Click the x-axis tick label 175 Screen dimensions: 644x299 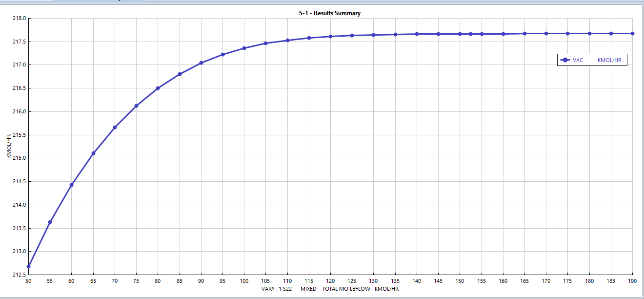click(568, 281)
